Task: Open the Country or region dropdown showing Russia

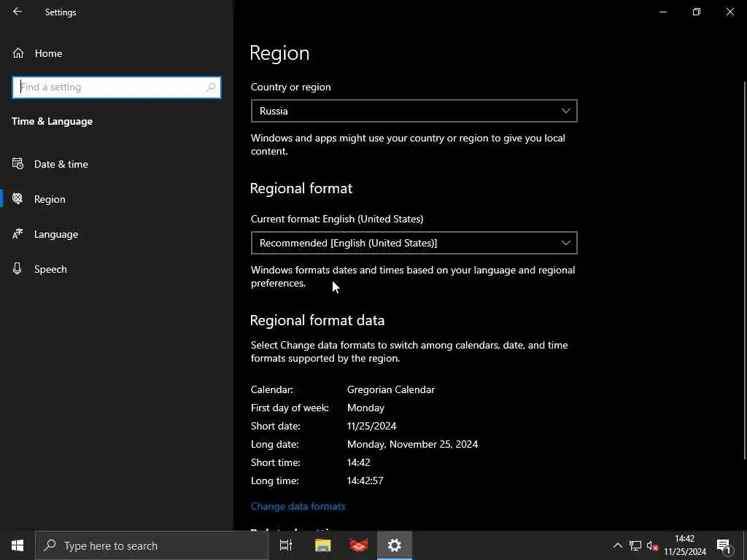Action: pyautogui.click(x=414, y=111)
